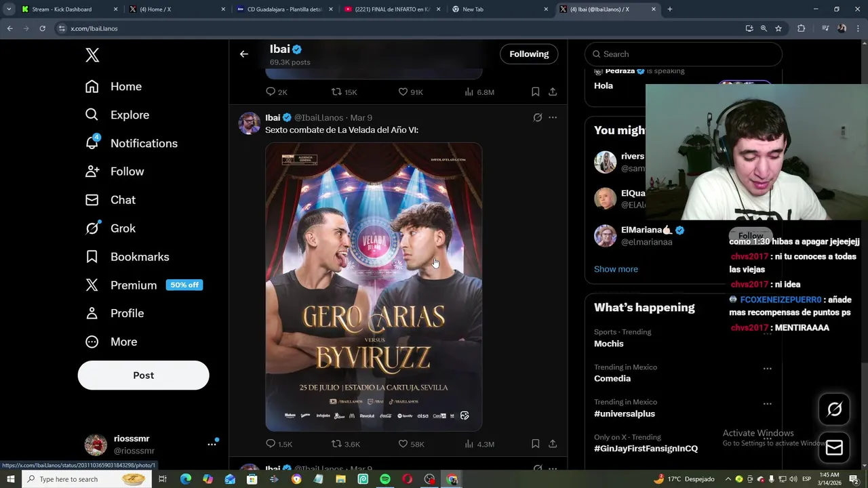Screen dimensions: 868x488
Task: Reply to the upper post with 2K replies
Action: tap(277, 91)
